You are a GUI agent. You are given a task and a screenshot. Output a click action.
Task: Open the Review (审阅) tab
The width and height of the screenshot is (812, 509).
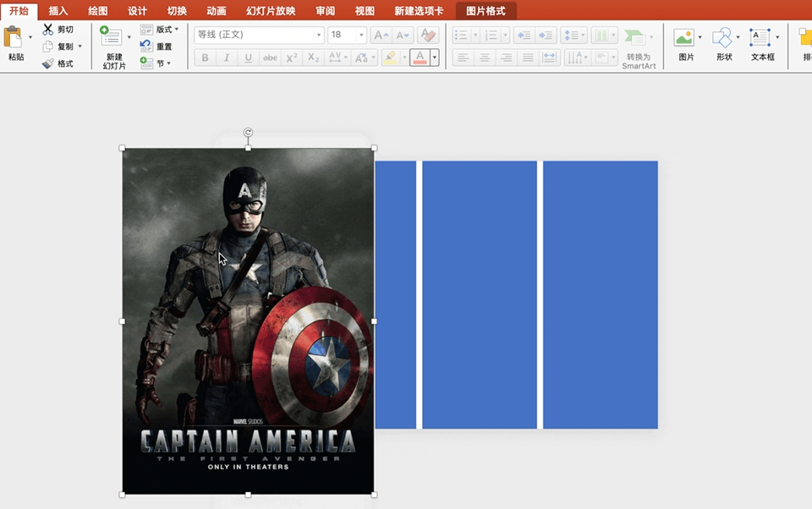(325, 11)
